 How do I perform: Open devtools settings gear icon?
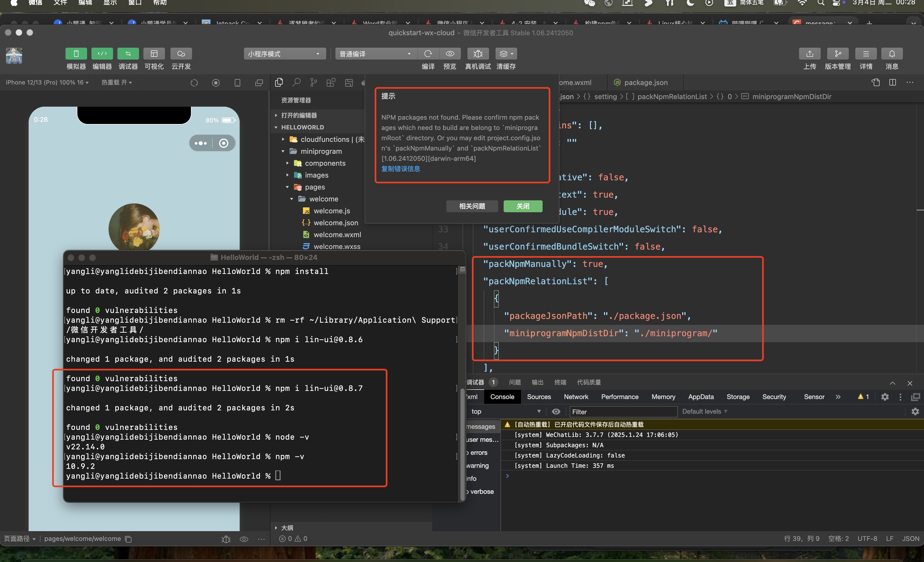click(885, 397)
